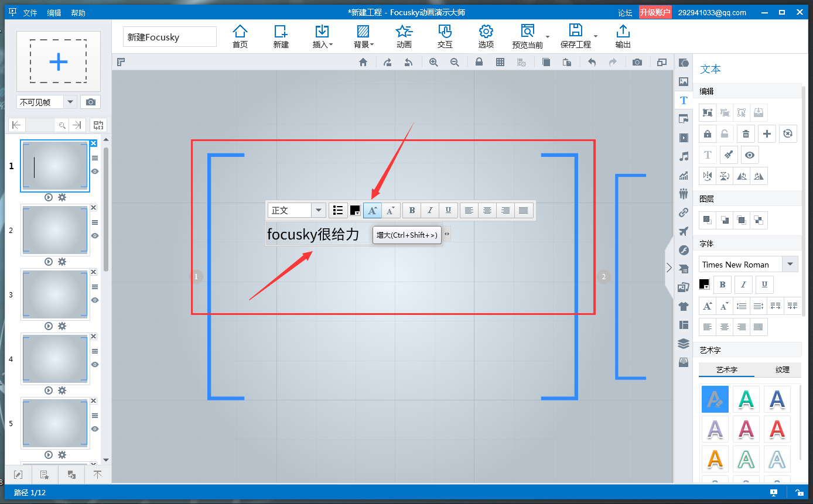The image size is (813, 504).
Task: Open the 帮助 menu
Action: pyautogui.click(x=78, y=13)
